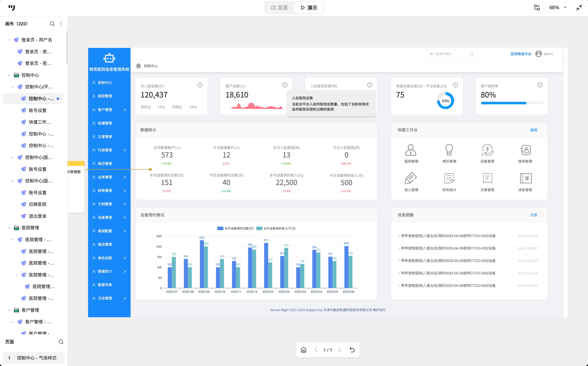Collapse the 控制中心 folder in canvas tree

[x=9, y=75]
